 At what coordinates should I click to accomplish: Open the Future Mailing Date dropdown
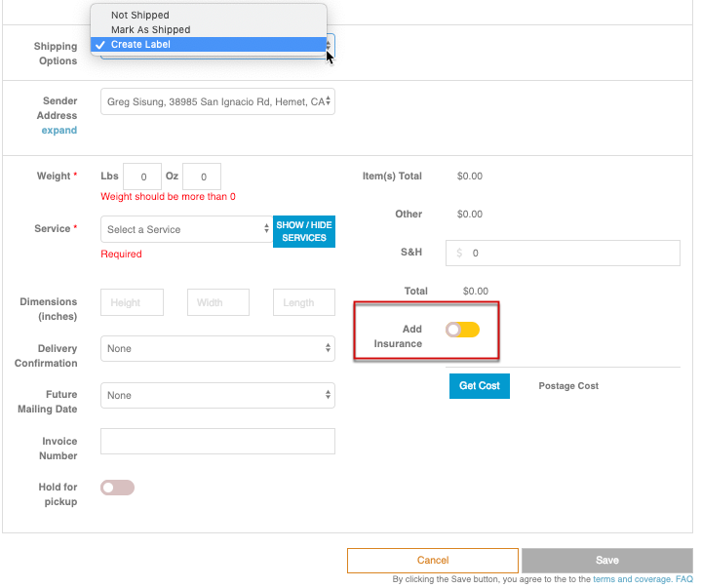pos(217,395)
